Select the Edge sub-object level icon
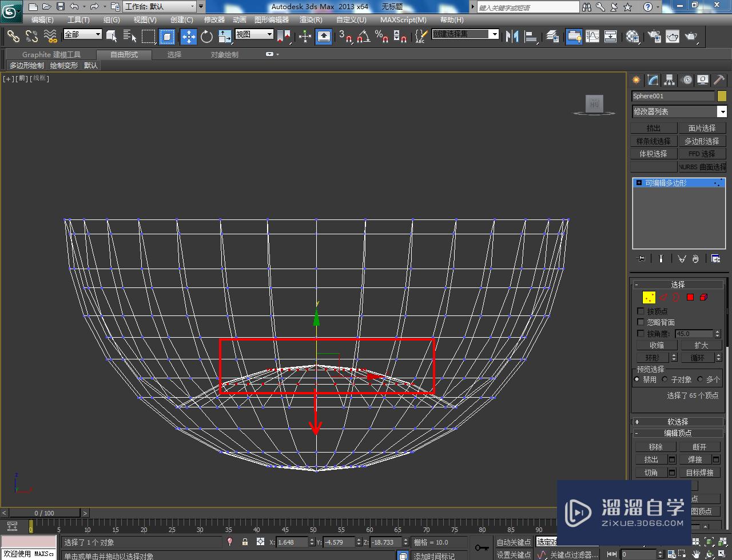 click(x=663, y=297)
